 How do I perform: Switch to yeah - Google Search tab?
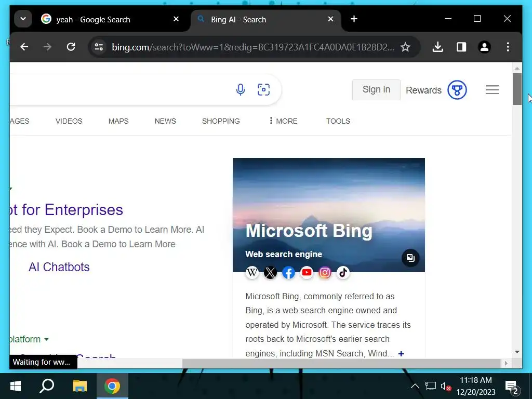coord(110,19)
